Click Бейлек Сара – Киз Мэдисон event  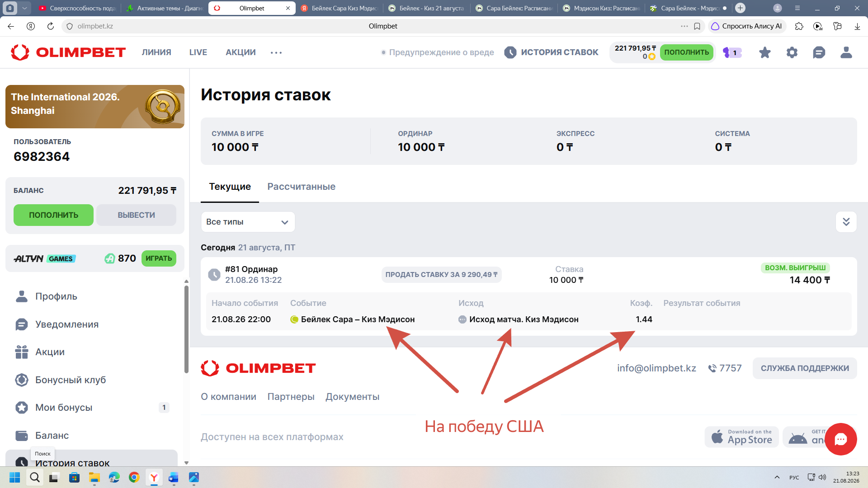point(358,319)
